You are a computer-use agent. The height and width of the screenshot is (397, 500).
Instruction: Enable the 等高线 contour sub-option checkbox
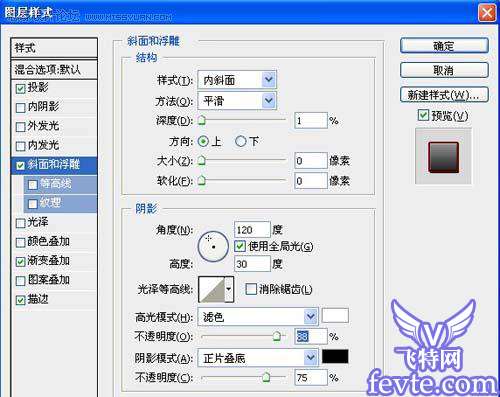click(x=33, y=184)
